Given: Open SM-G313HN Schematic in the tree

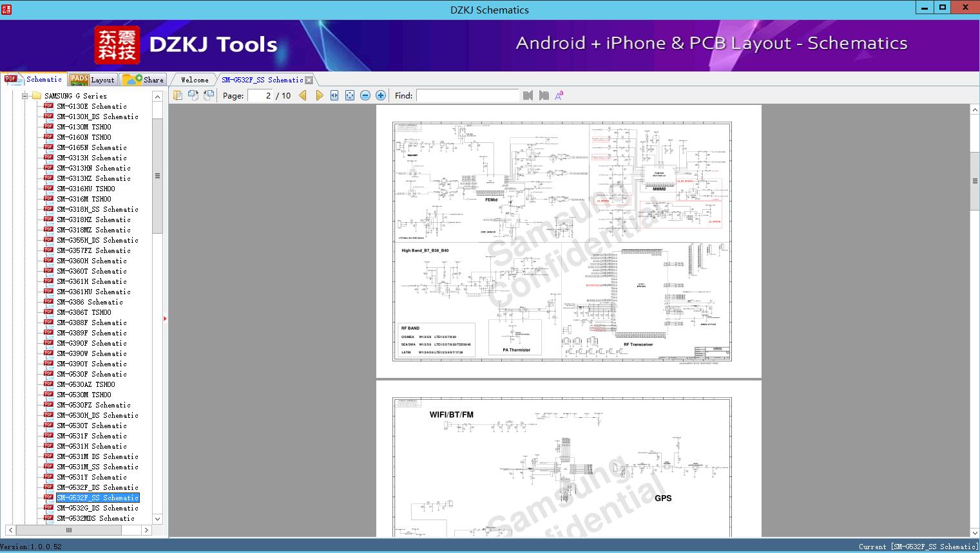Looking at the screenshot, I should [x=93, y=168].
